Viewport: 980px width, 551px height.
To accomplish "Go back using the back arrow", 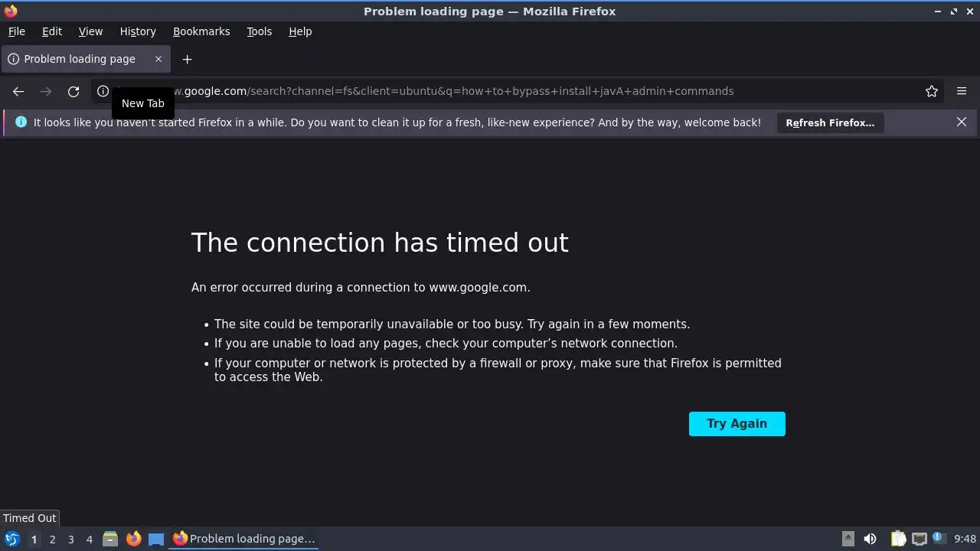I will point(18,91).
